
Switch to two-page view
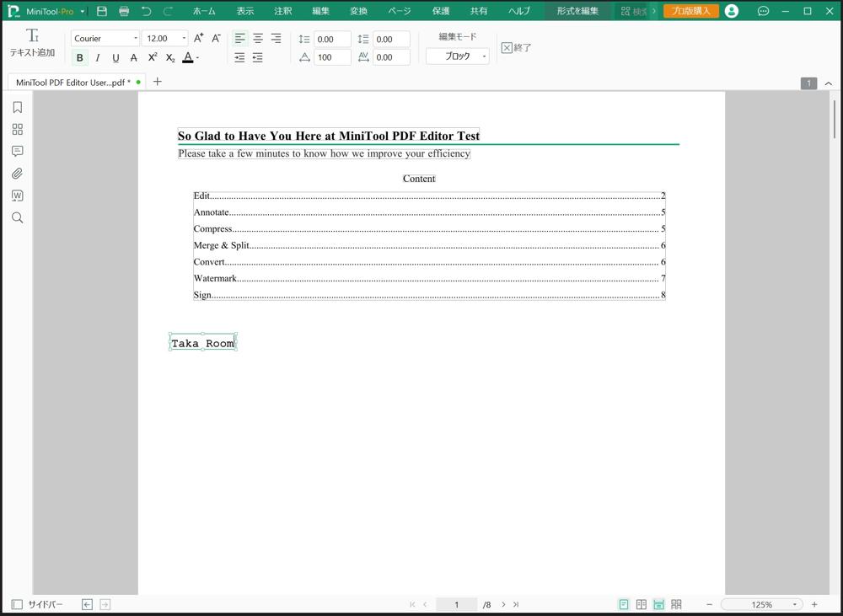point(642,605)
